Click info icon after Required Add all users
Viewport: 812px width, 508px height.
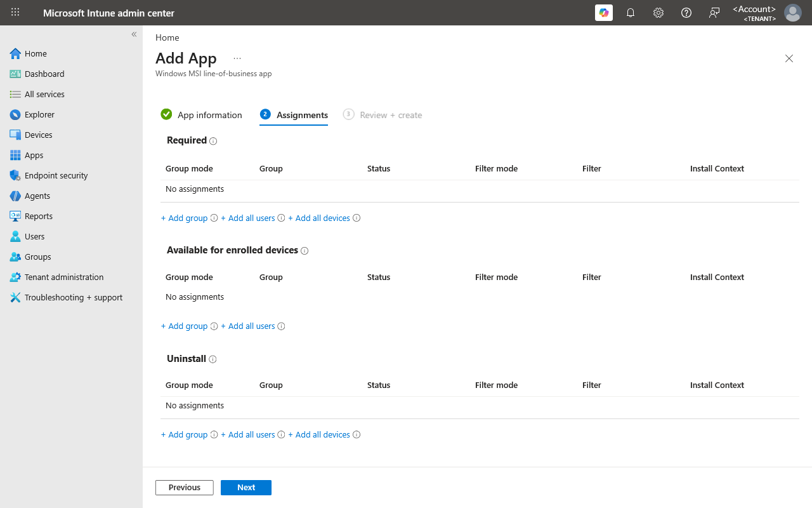coord(281,218)
